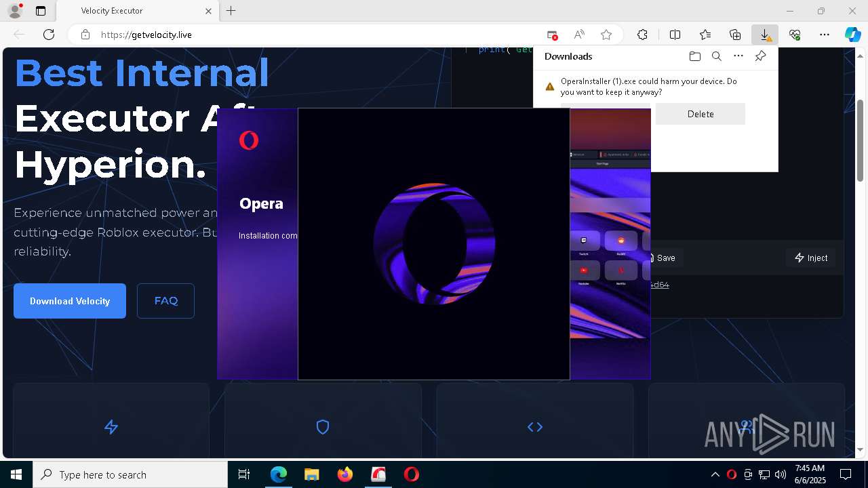This screenshot has width=868, height=488.
Task: Open Edge Settings and more menu
Action: point(825,35)
